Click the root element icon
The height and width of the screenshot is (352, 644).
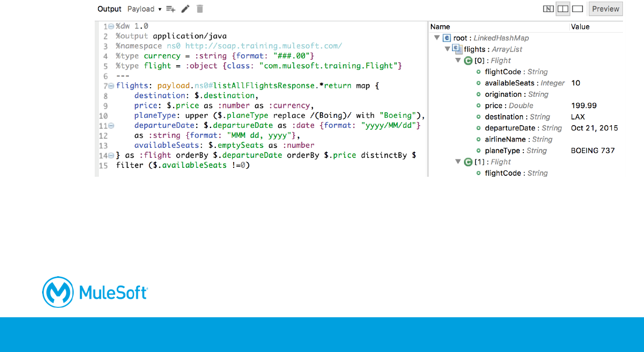(447, 38)
